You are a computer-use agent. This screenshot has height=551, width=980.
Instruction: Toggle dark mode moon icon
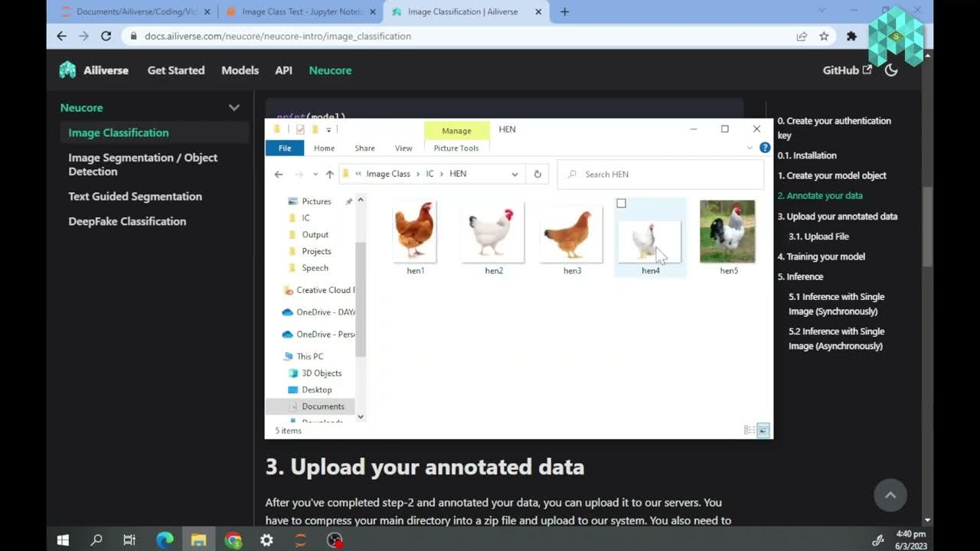(x=891, y=70)
